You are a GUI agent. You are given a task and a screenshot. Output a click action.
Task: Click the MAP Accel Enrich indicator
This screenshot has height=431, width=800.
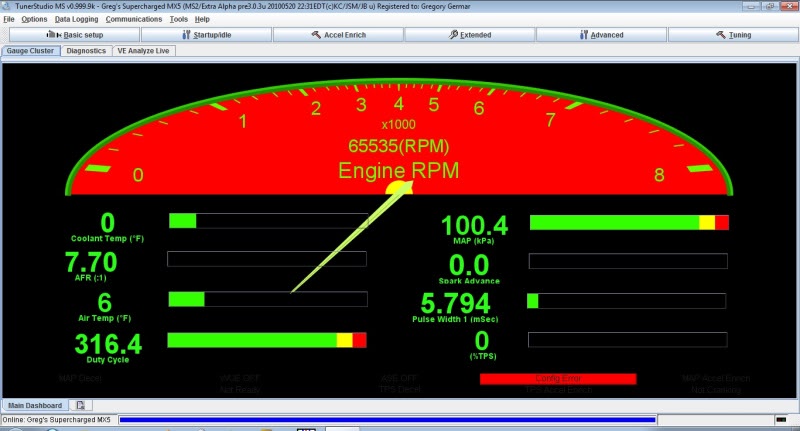pos(716,378)
